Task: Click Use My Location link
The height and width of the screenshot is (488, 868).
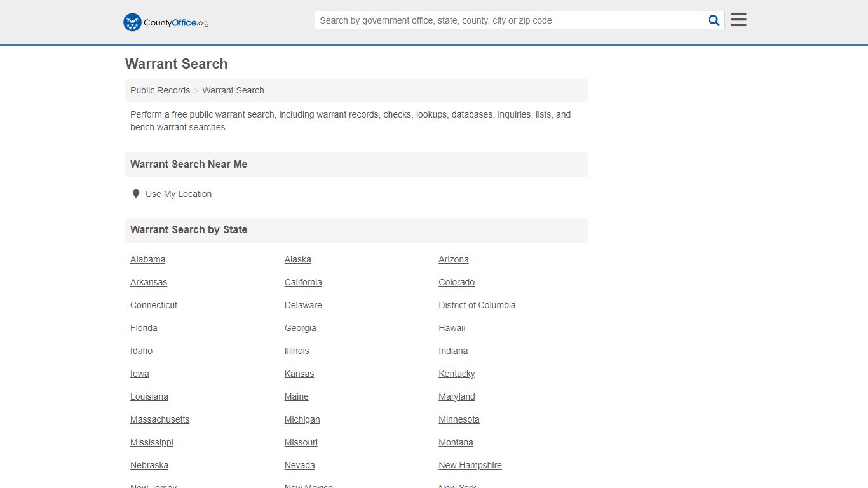Action: pyautogui.click(x=179, y=194)
